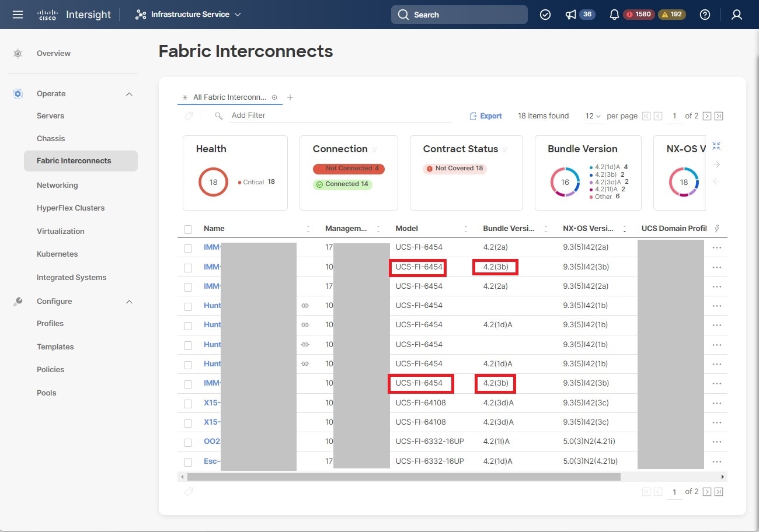Viewport: 759px width, 532px height.
Task: Check the second X15 row checkbox
Action: coord(188,423)
